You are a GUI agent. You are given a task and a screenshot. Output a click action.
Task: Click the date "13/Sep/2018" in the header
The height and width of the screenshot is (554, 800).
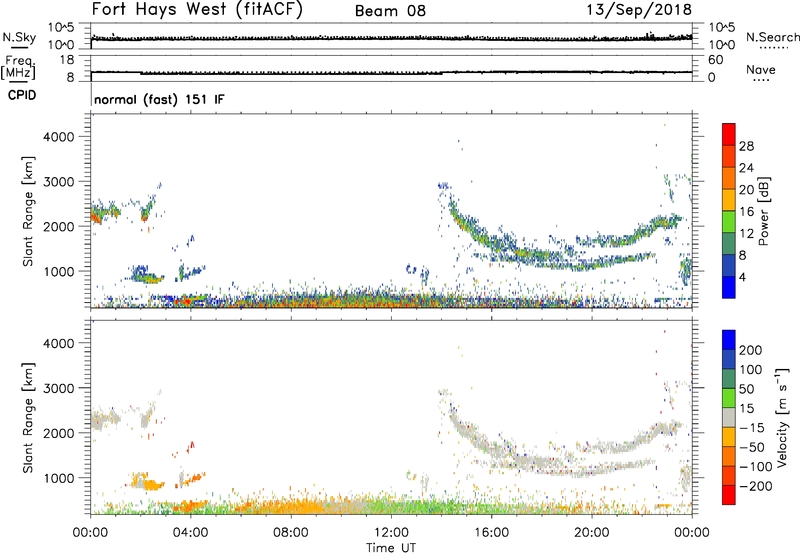[x=639, y=10]
